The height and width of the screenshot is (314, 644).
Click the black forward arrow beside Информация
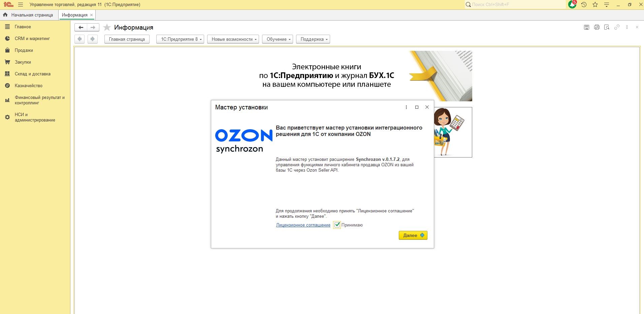93,27
